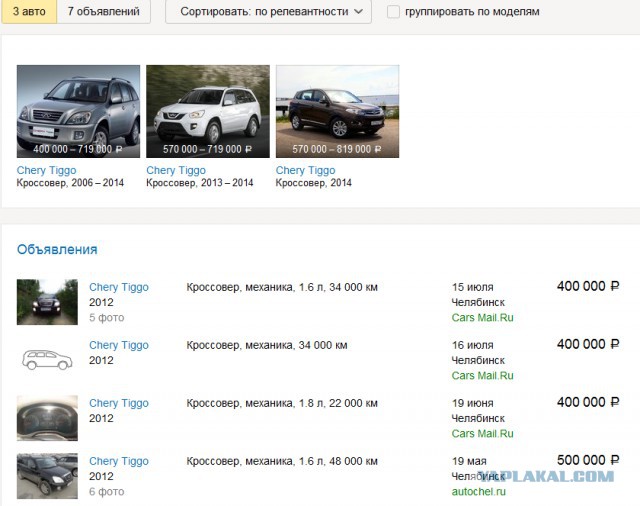This screenshot has width=640, height=506.
Task: Click "Кроссовер, 2014" caption
Action: pyautogui.click(x=313, y=183)
